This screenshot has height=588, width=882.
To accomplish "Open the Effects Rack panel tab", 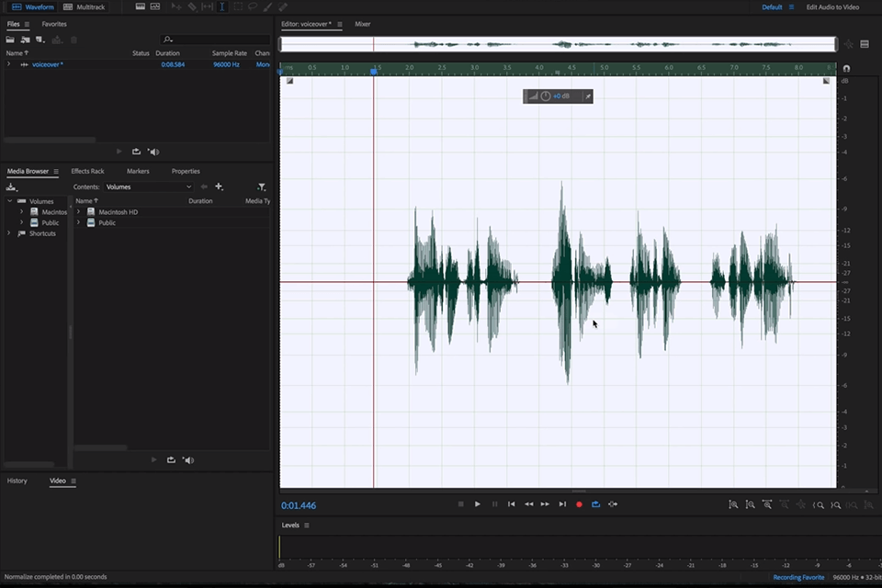I will pyautogui.click(x=87, y=171).
